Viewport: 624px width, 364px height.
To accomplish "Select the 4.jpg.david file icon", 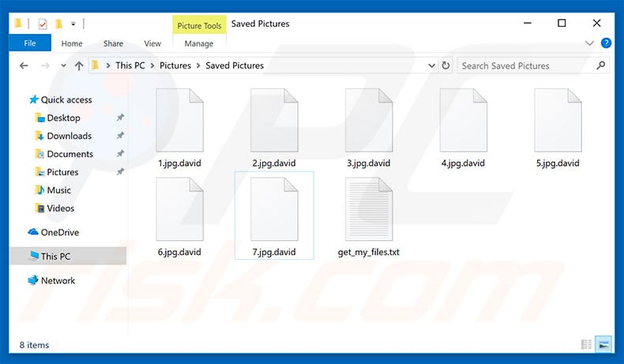I will pos(463,120).
